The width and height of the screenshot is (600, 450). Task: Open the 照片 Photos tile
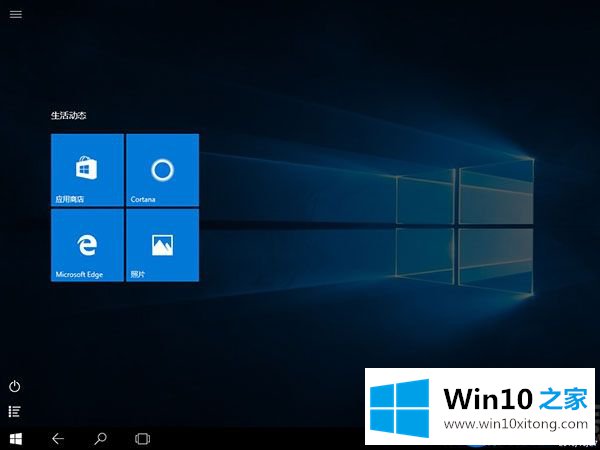click(x=163, y=245)
